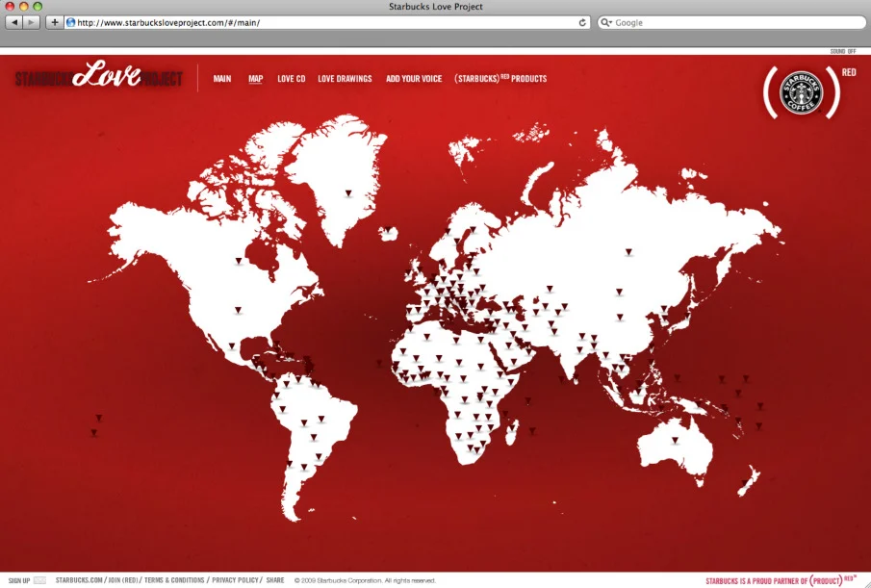The image size is (871, 588).
Task: Open (STARBUCKS) RED PRODUCTS page
Action: tap(500, 79)
